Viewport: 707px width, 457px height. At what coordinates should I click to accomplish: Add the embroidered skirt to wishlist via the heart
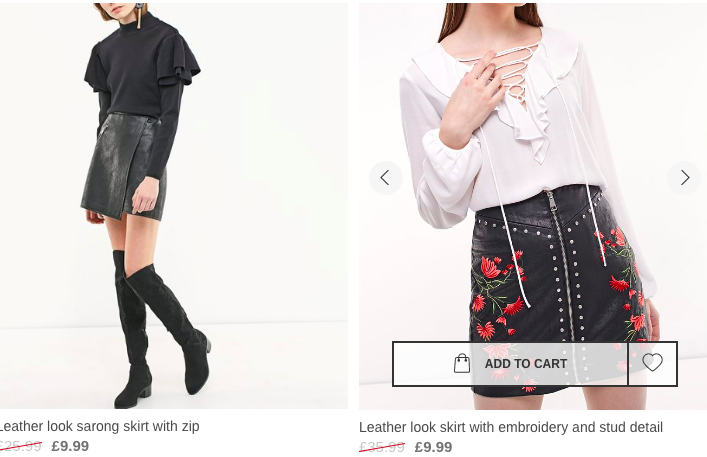click(x=652, y=363)
